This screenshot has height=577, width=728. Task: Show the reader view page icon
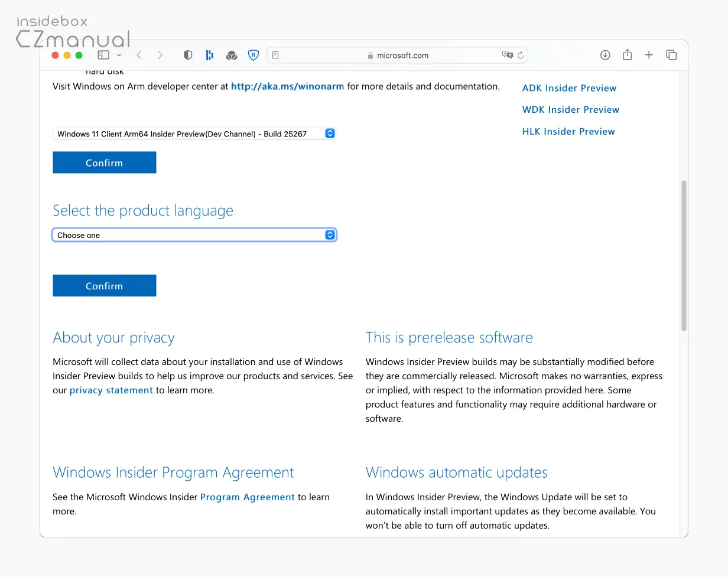(x=275, y=55)
